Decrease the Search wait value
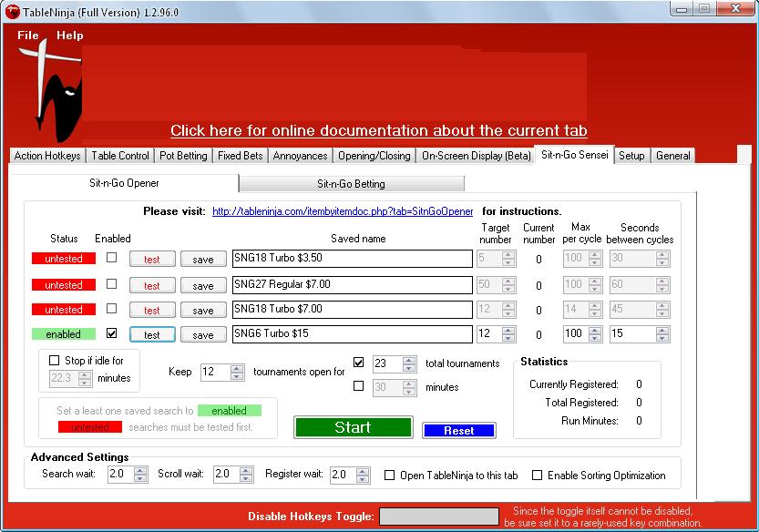Image resolution: width=759 pixels, height=532 pixels. (x=140, y=478)
